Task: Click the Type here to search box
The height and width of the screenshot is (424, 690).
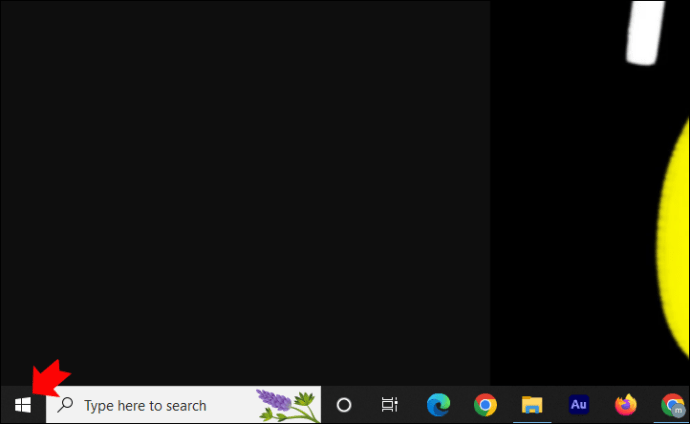Action: point(184,405)
